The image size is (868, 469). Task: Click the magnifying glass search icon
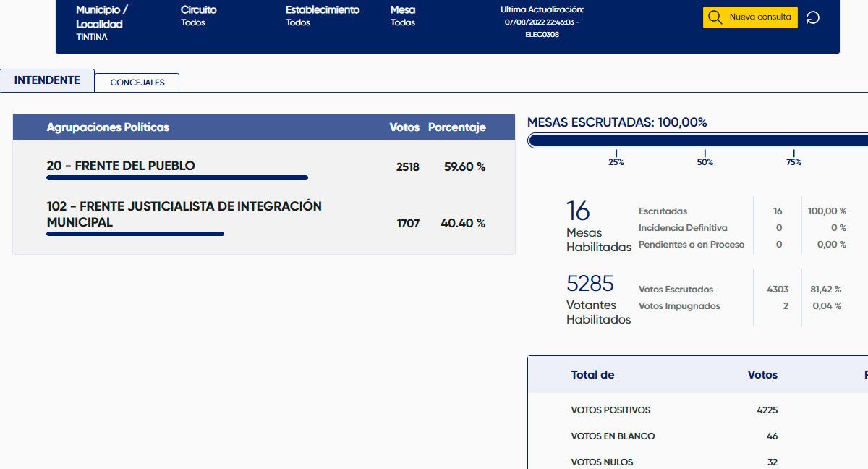tap(715, 17)
